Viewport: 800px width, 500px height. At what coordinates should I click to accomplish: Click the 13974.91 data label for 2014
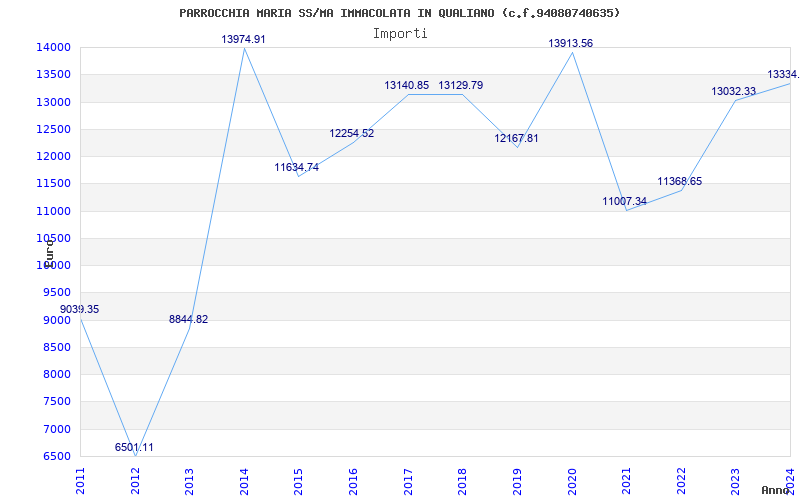tap(243, 39)
